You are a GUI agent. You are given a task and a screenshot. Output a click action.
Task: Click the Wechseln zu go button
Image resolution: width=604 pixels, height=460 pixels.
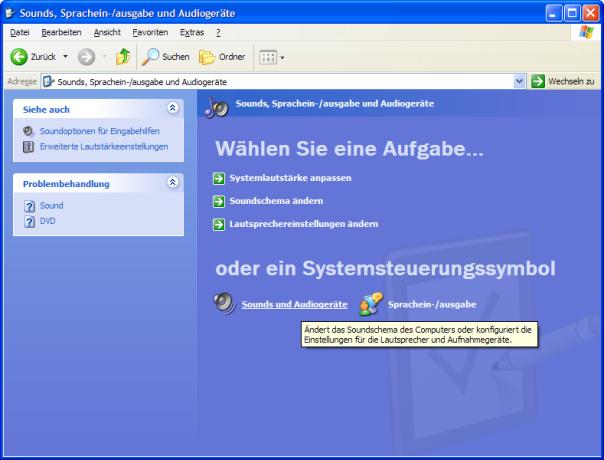click(565, 80)
